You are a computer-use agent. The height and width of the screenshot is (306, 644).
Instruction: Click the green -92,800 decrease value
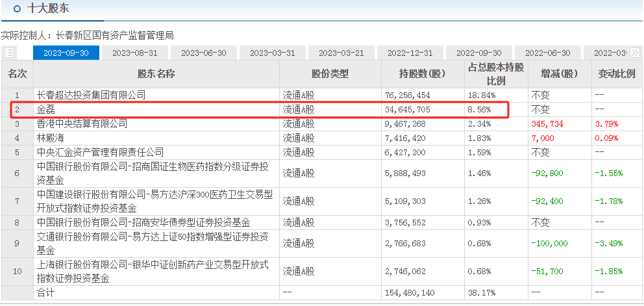tap(547, 173)
